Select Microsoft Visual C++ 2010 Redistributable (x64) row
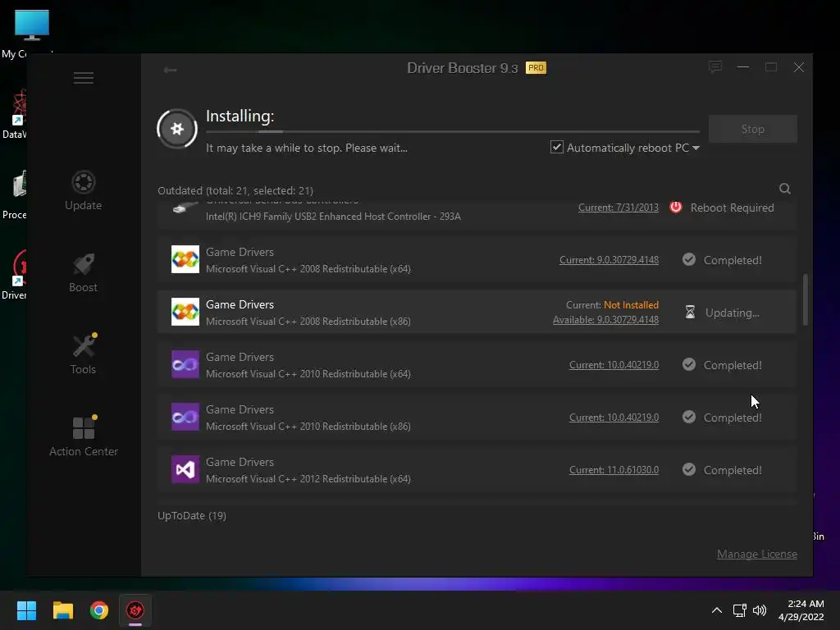 (477, 365)
